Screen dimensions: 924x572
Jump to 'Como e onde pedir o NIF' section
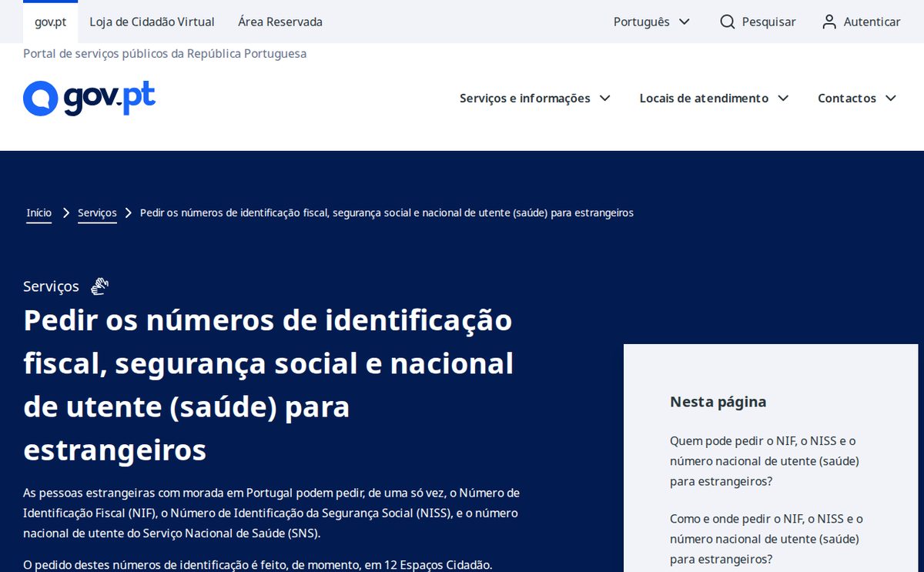[x=766, y=539]
